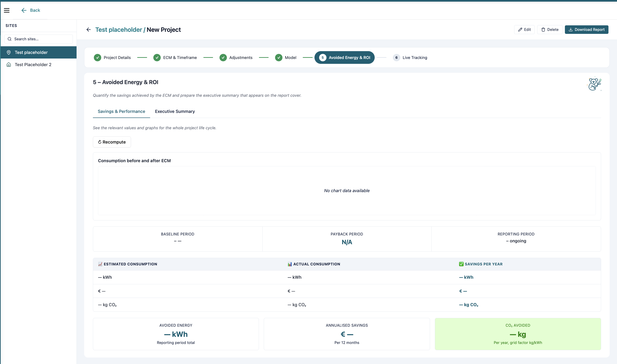Open the hamburger menu icon
The image size is (617, 364).
click(7, 10)
